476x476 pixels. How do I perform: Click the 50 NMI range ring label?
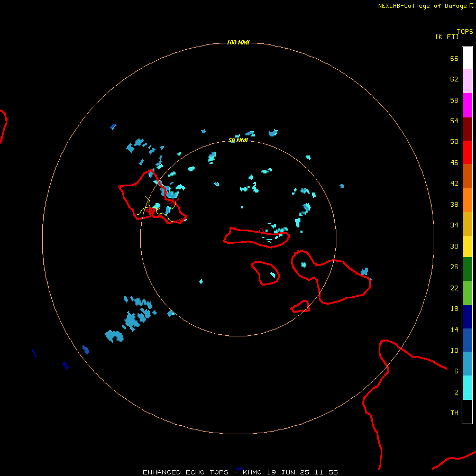pos(238,140)
